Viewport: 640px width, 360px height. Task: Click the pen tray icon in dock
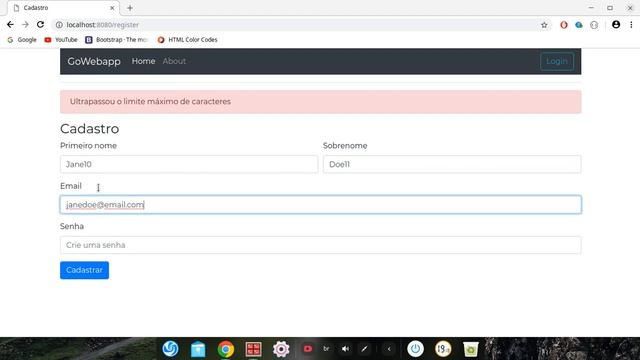coord(364,349)
